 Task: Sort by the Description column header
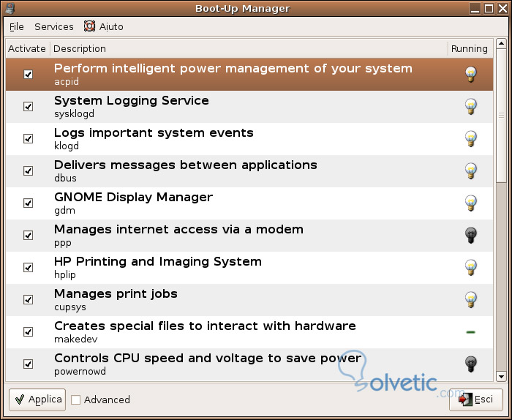[x=249, y=49]
